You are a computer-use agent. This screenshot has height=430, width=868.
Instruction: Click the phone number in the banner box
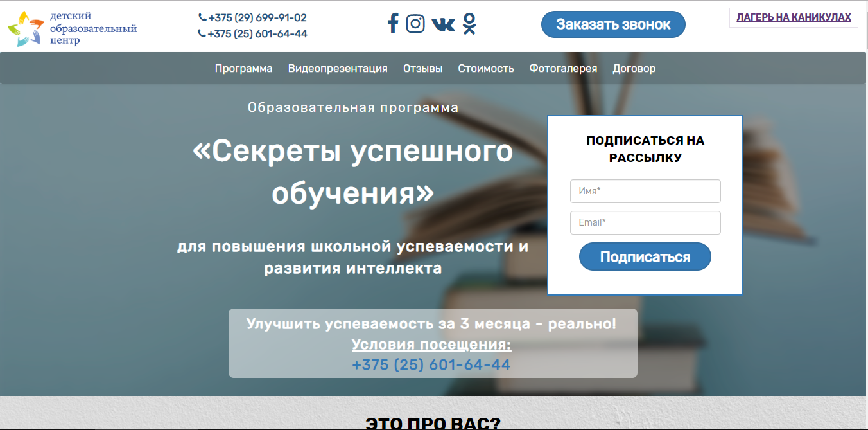[x=431, y=365]
